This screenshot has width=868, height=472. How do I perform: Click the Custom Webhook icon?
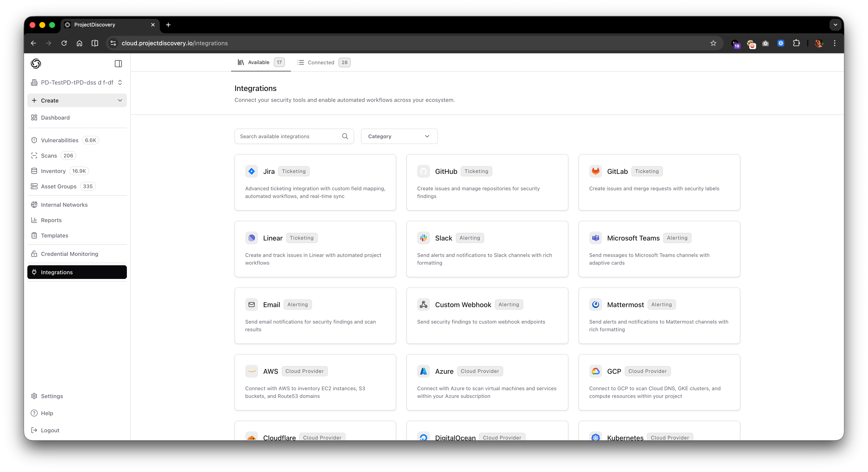(423, 305)
